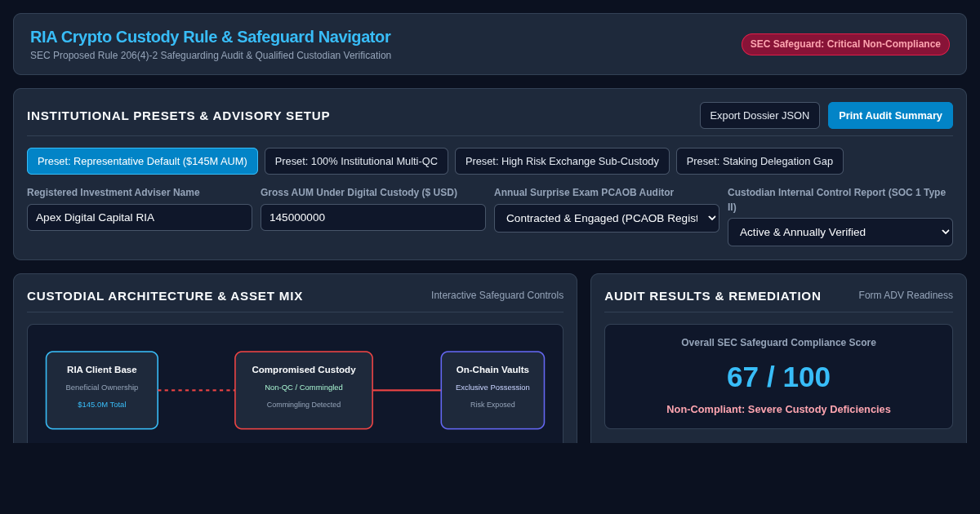The image size is (980, 514).
Task: Select the On-Chain Vaults node
Action: point(492,390)
